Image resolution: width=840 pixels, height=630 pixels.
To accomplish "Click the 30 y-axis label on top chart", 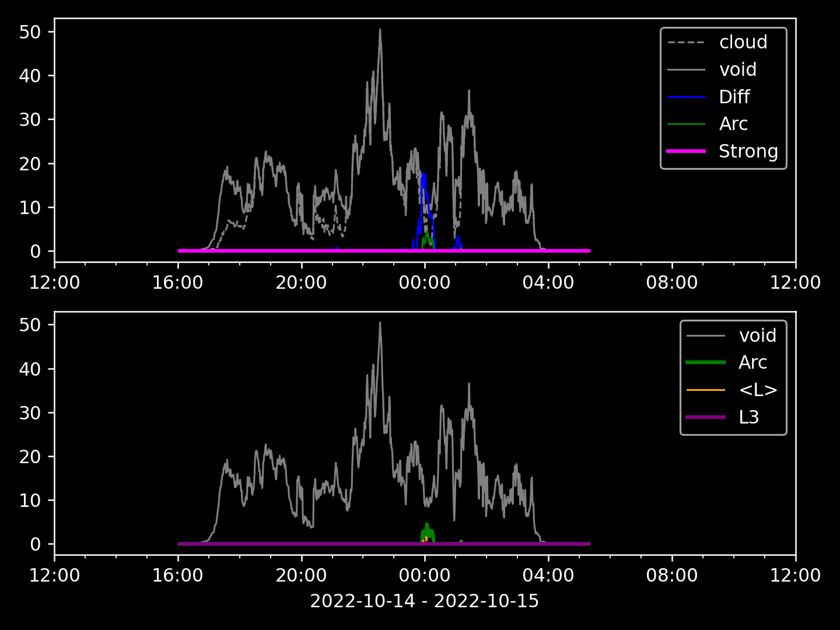I will 30,120.
